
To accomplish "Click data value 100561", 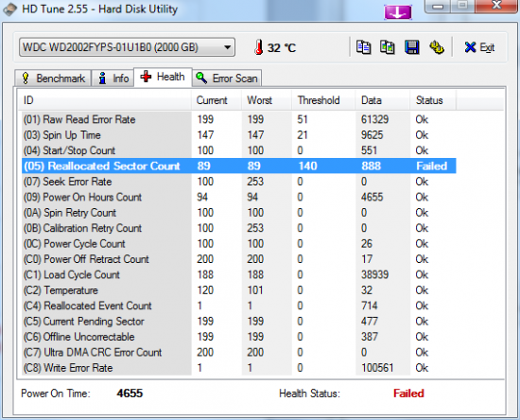I will tap(377, 368).
